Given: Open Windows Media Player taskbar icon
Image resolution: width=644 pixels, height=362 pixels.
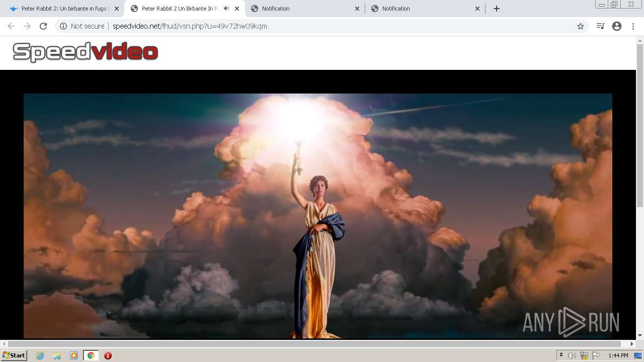Looking at the screenshot, I should point(74,355).
